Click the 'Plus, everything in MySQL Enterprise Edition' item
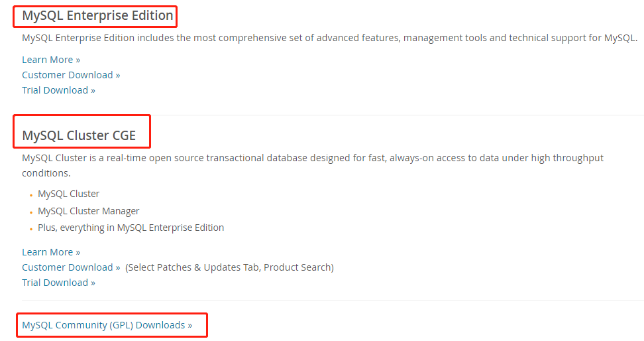Image resolution: width=644 pixels, height=341 pixels. point(131,228)
